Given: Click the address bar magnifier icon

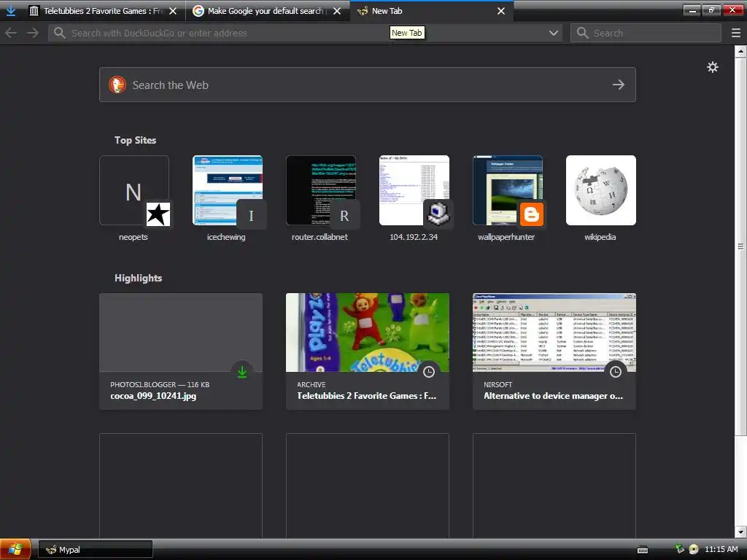Looking at the screenshot, I should pyautogui.click(x=59, y=33).
